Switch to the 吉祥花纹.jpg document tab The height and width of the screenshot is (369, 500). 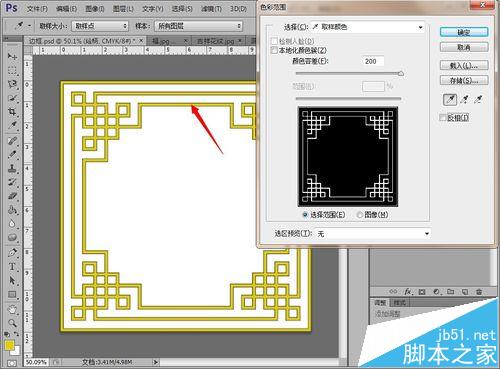(x=218, y=41)
